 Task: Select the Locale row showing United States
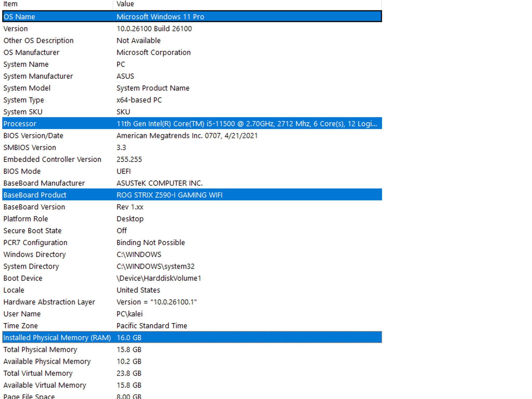pyautogui.click(x=104, y=290)
